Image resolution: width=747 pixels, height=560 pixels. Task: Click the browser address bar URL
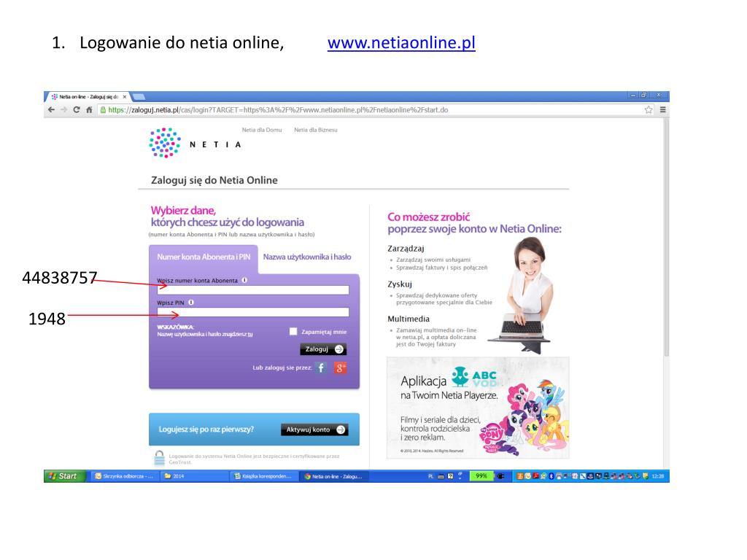[x=278, y=110]
